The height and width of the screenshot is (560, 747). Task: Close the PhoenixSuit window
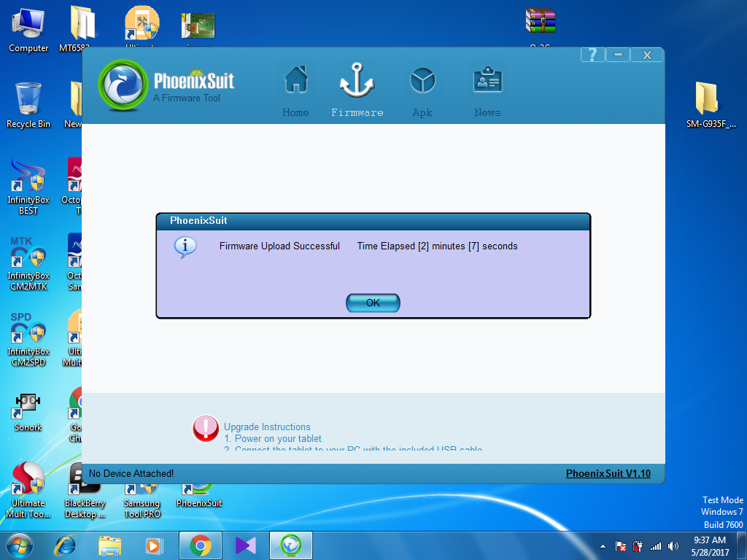click(646, 55)
